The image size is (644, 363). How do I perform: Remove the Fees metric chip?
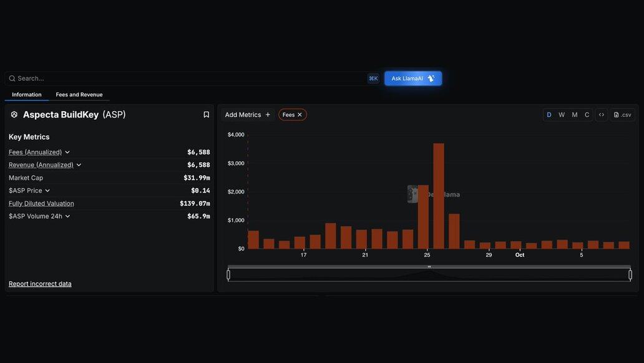coord(300,115)
